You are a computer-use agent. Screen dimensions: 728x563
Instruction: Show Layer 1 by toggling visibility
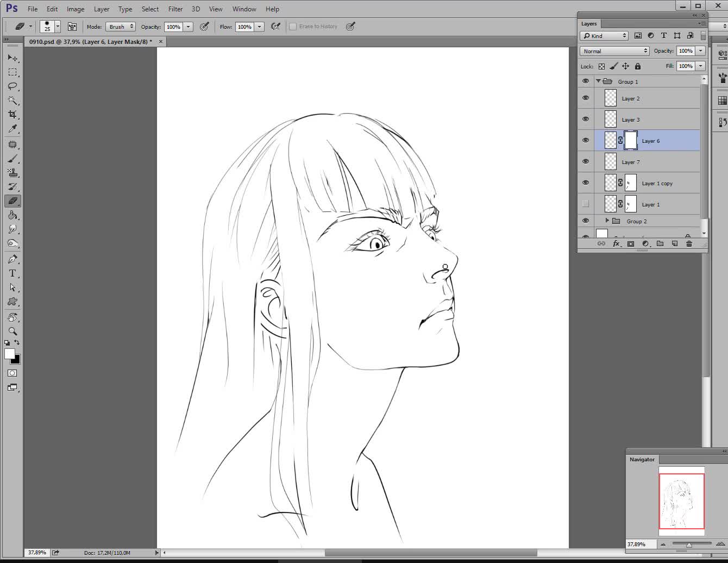tap(586, 204)
